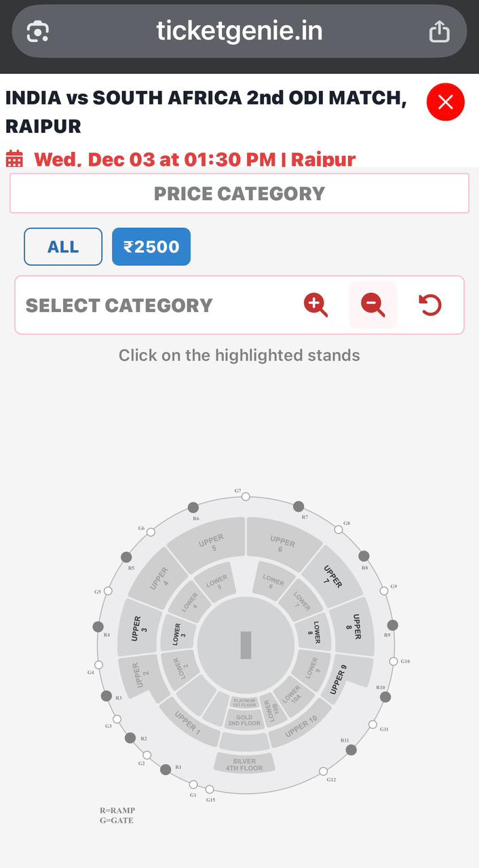Pick the Upper 9 stand
This screenshot has height=868, width=479.
(x=339, y=679)
